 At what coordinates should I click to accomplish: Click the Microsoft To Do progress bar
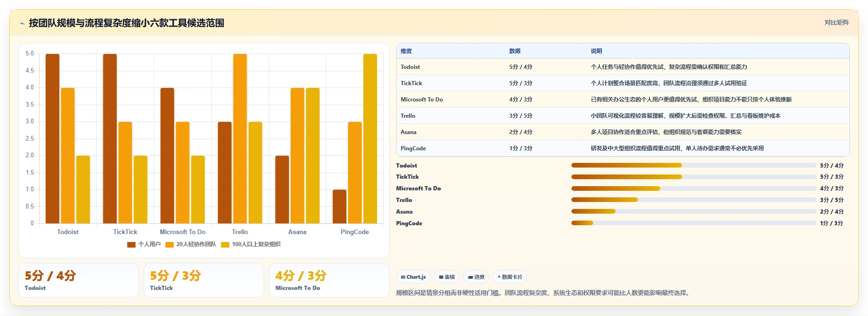pyautogui.click(x=694, y=188)
